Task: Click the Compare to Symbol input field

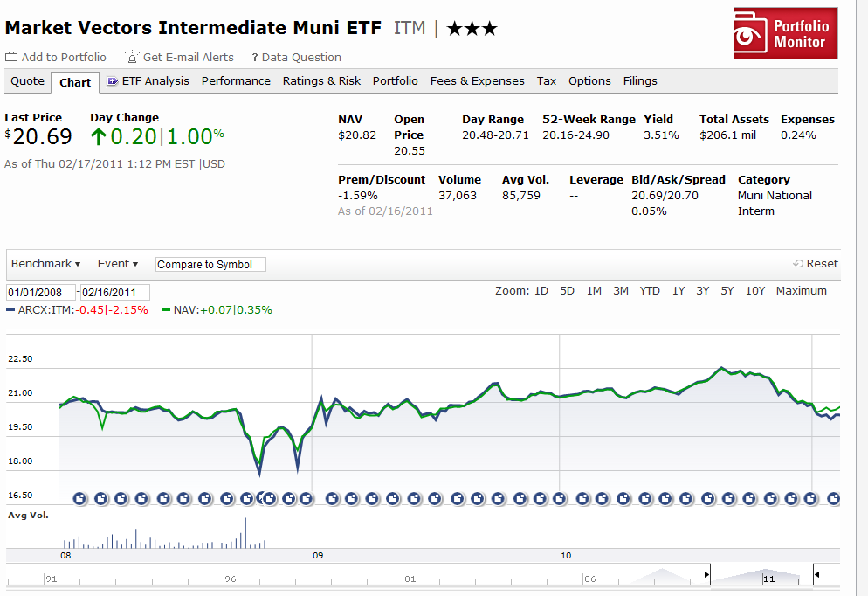Action: [210, 264]
